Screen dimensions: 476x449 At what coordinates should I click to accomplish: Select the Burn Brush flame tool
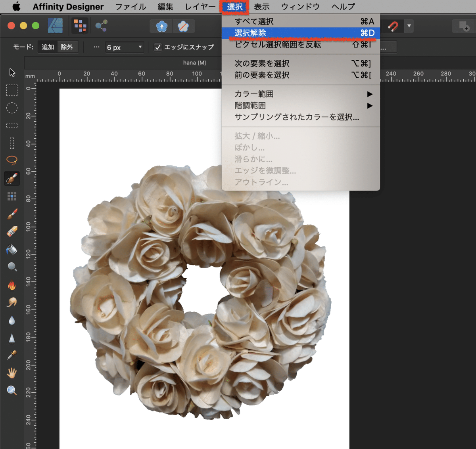pyautogui.click(x=12, y=285)
